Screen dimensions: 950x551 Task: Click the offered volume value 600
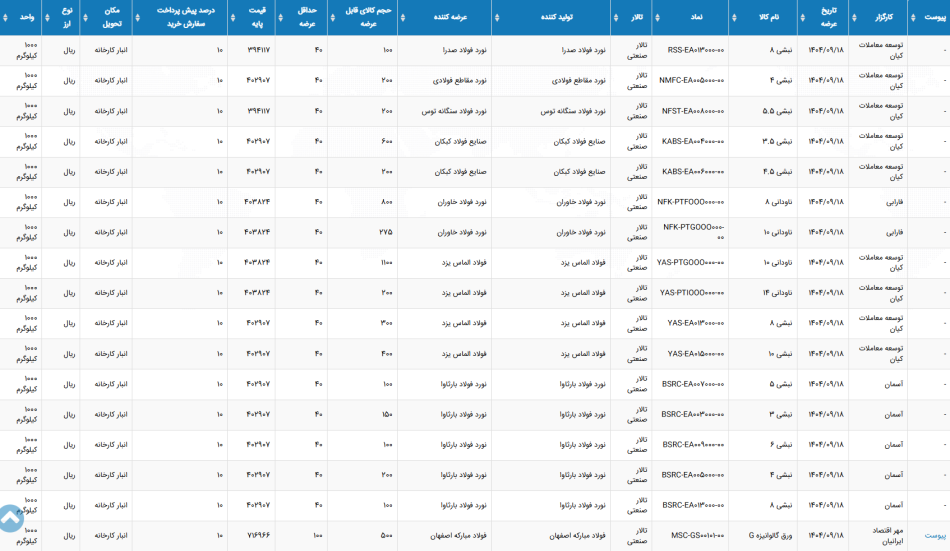(387, 141)
